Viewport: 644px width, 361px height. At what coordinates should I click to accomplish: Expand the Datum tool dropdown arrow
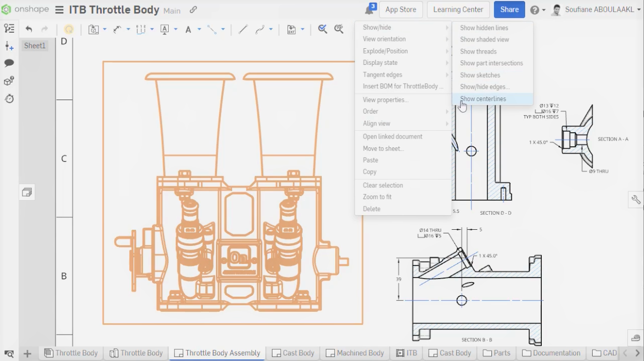pos(176,30)
